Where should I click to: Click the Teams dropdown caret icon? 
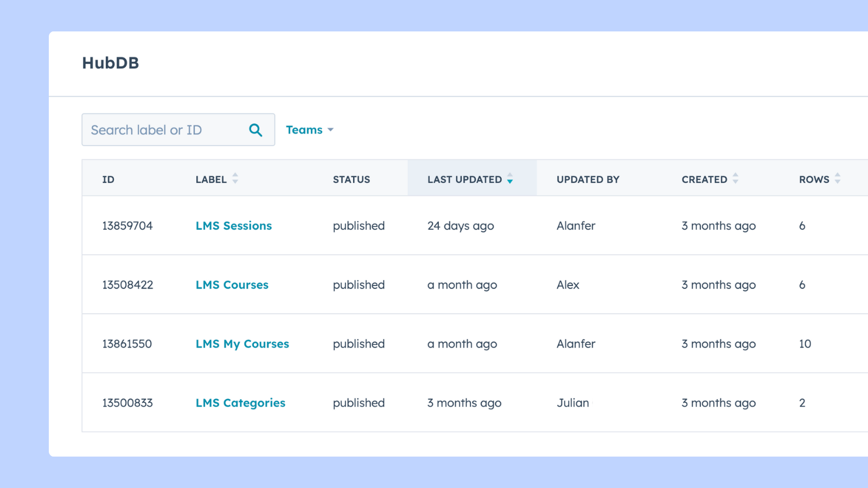point(331,130)
